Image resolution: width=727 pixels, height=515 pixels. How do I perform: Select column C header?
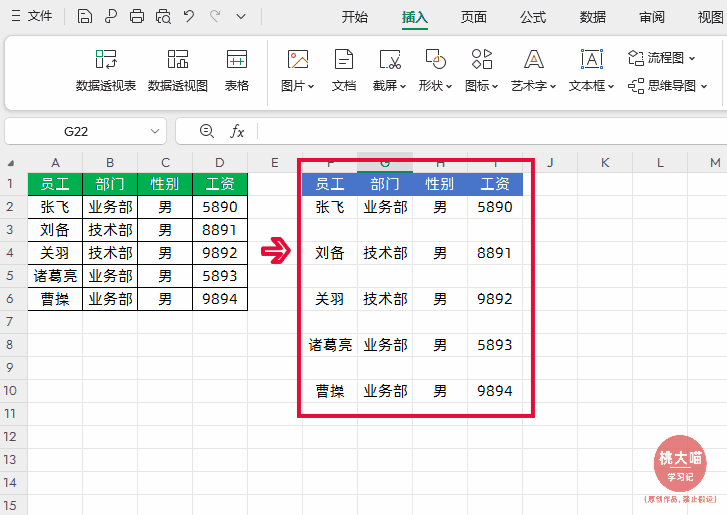[165, 163]
